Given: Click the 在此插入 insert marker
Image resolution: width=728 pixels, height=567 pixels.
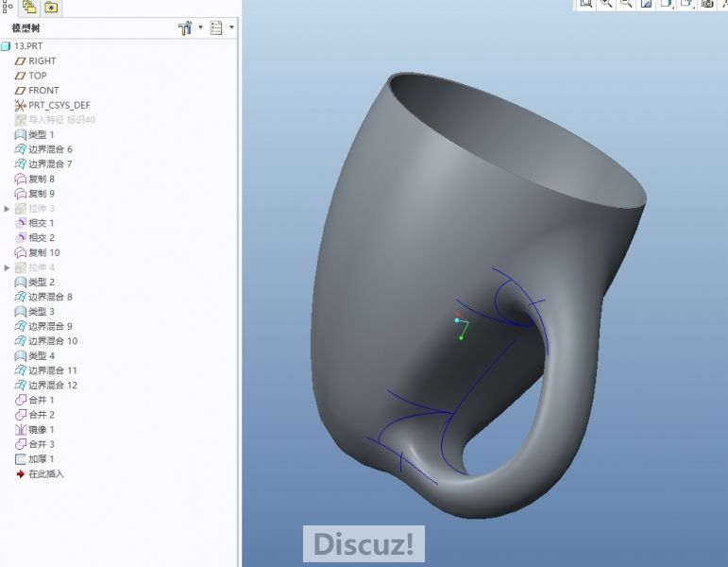Looking at the screenshot, I should [x=45, y=473].
